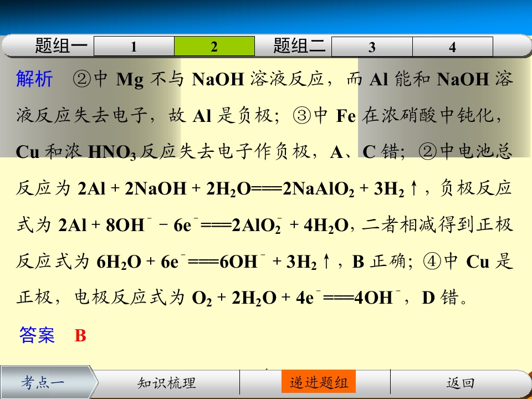Click the blue 答案 heading
532x399 pixels.
(37, 335)
